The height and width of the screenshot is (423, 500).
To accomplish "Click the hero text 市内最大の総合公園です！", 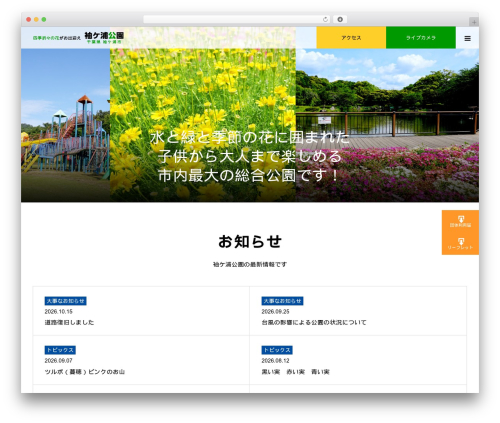I will coord(249,175).
